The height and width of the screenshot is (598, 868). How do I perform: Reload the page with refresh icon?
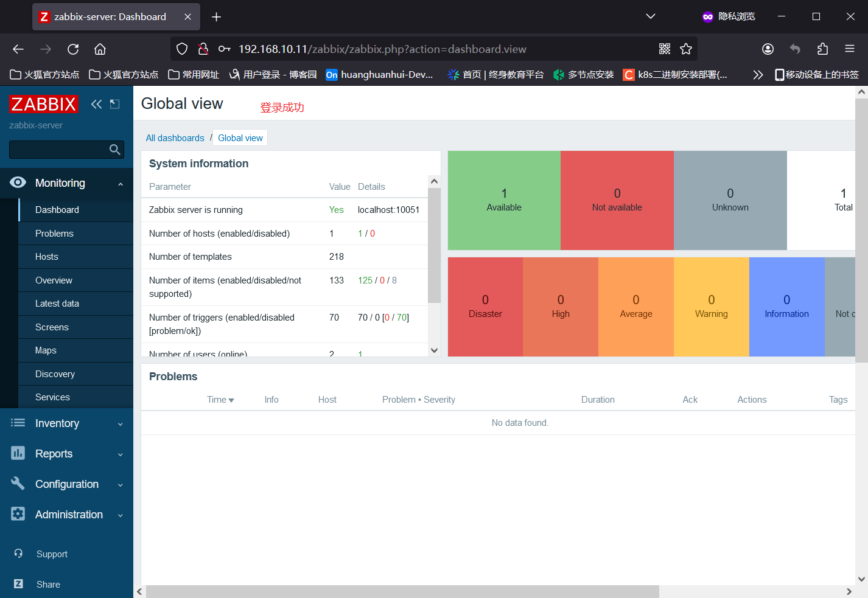click(x=73, y=49)
